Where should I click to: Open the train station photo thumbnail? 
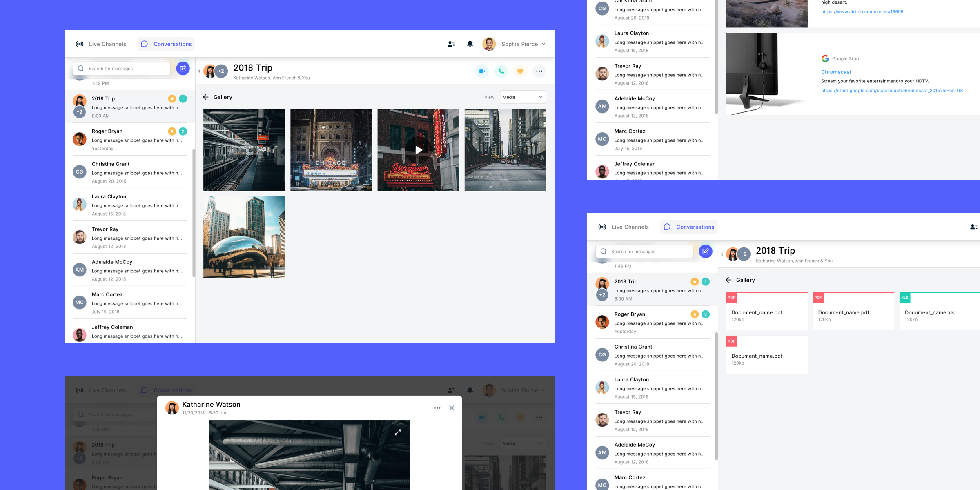click(244, 150)
